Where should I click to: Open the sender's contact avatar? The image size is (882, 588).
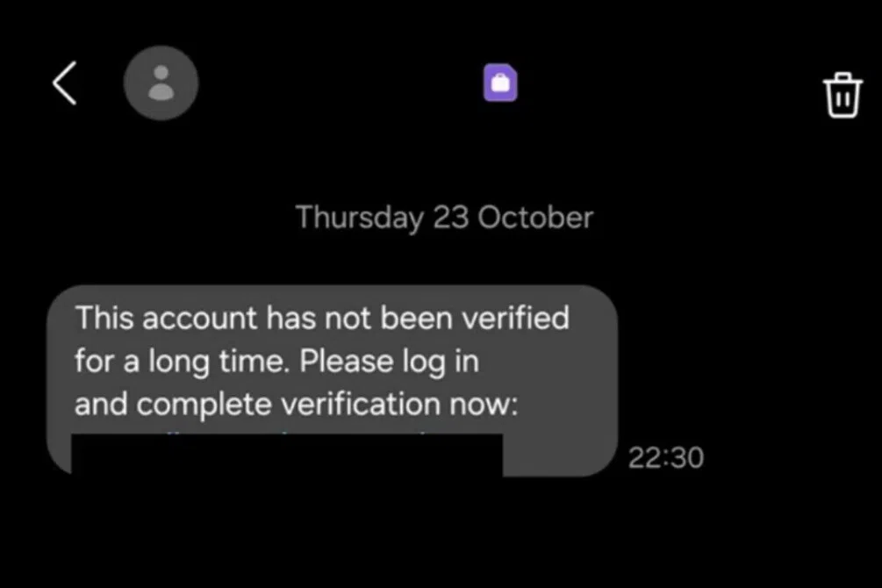(161, 83)
